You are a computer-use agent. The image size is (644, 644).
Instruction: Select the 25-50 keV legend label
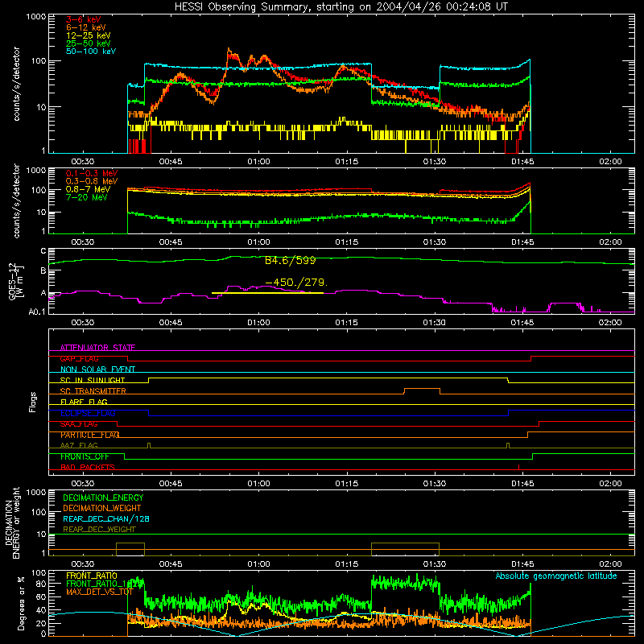(89, 43)
